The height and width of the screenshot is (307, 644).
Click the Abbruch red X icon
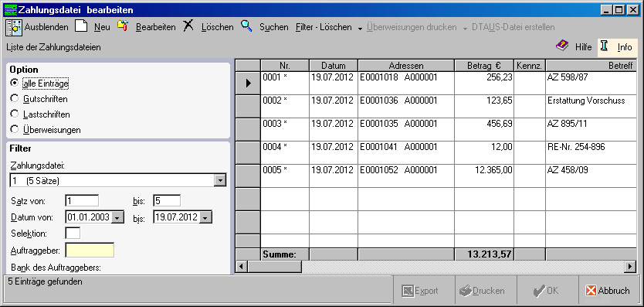point(591,291)
